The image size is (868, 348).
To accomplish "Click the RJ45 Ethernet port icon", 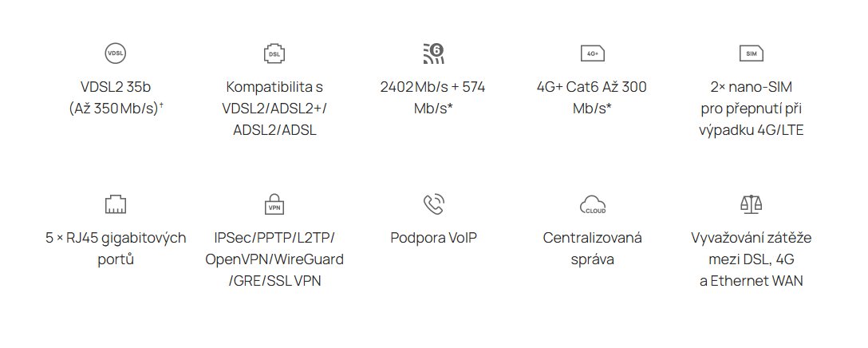I will (116, 204).
